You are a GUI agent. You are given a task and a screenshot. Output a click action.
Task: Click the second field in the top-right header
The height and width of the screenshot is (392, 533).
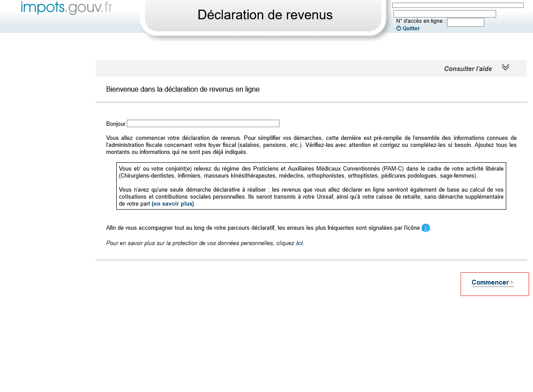click(x=444, y=14)
